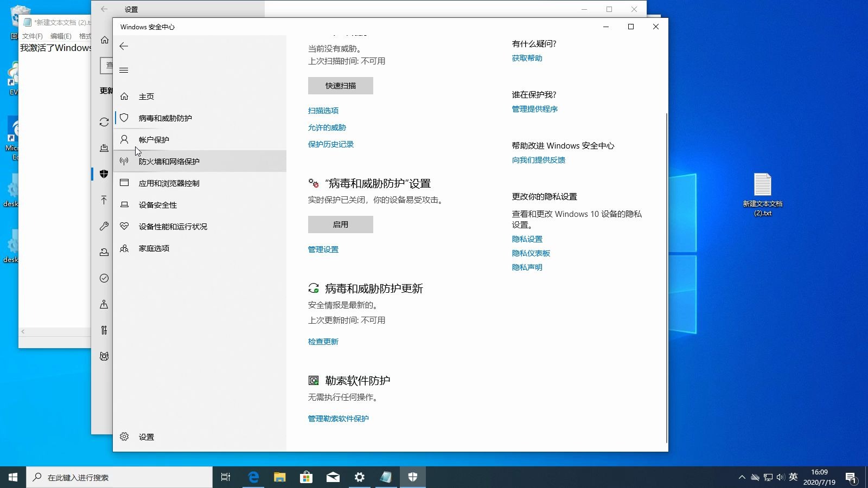Select 病毒和威胁防护 in sidebar
This screenshot has height=488, width=868.
point(200,118)
